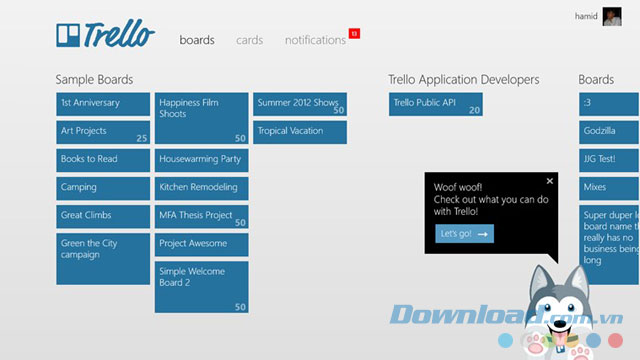The image size is (640, 360).
Task: Switch to the cards tab
Action: (249, 40)
